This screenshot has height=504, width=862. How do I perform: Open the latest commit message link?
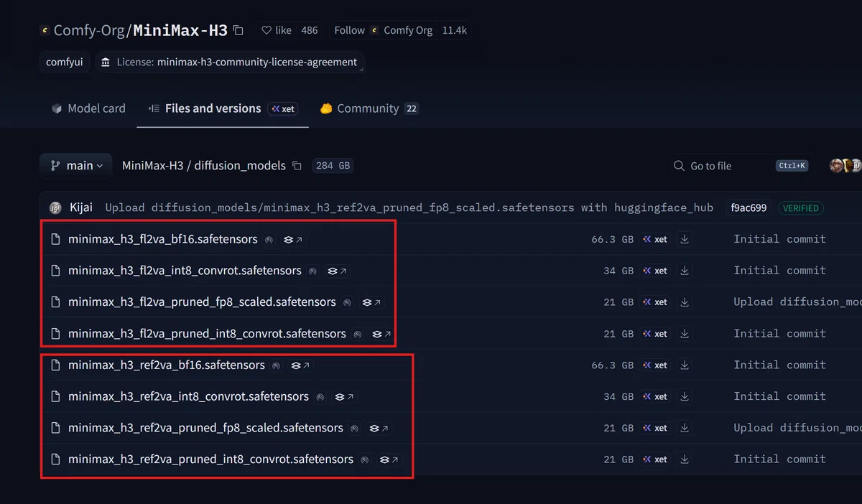pyautogui.click(x=409, y=207)
